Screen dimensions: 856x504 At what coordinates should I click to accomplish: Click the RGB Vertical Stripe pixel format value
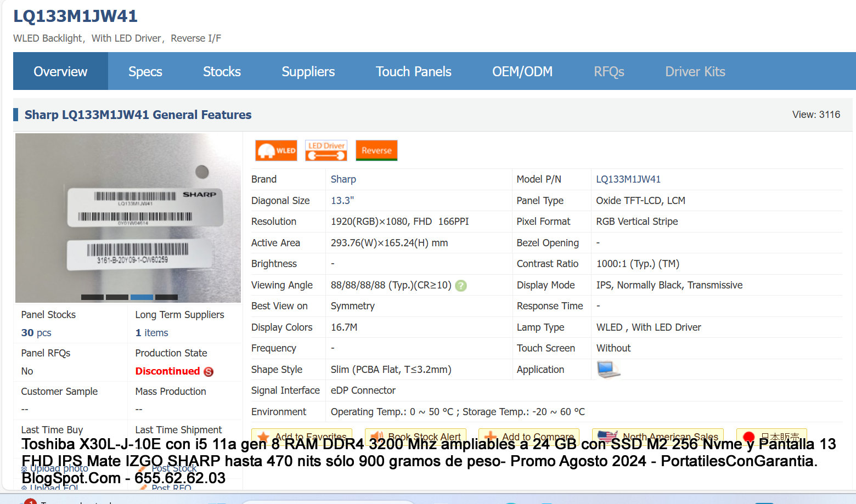637,222
